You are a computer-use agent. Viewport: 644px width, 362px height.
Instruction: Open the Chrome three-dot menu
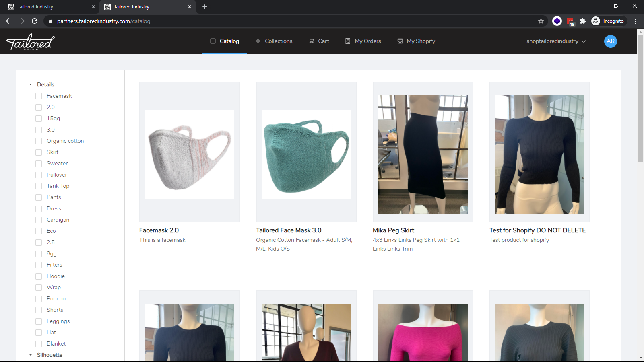coord(635,21)
